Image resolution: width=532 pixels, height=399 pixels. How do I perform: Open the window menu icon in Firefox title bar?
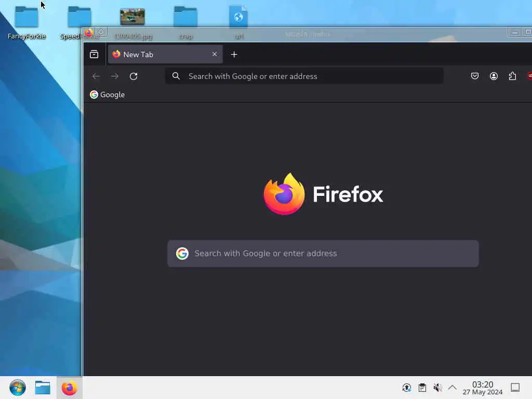point(88,33)
